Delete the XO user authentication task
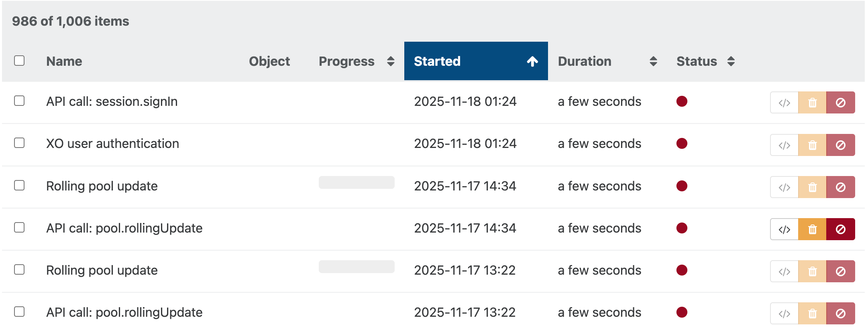This screenshot has height=332, width=868. coord(812,145)
